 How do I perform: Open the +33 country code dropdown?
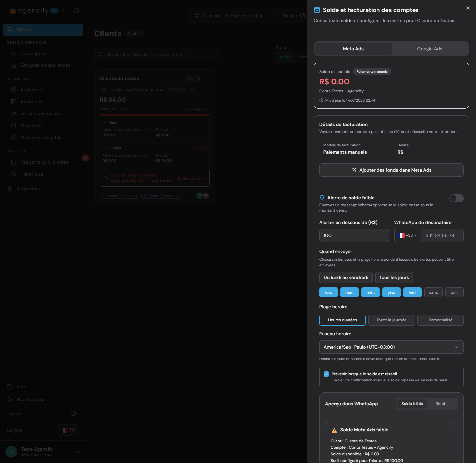pos(408,235)
